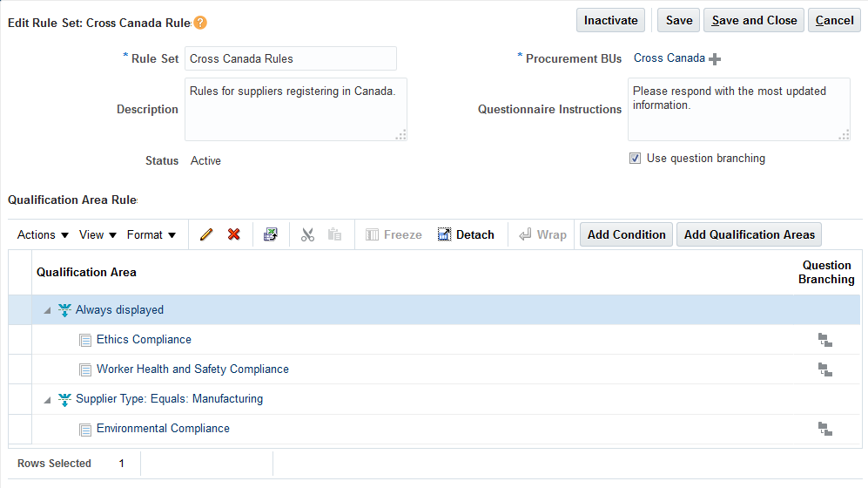Click the export to spreadsheet icon

271,234
